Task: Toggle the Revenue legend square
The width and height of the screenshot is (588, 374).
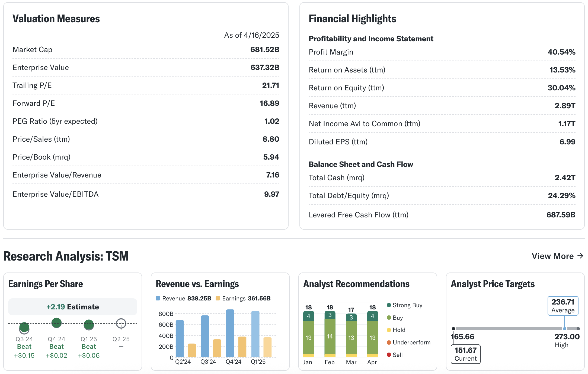Action: click(x=158, y=298)
